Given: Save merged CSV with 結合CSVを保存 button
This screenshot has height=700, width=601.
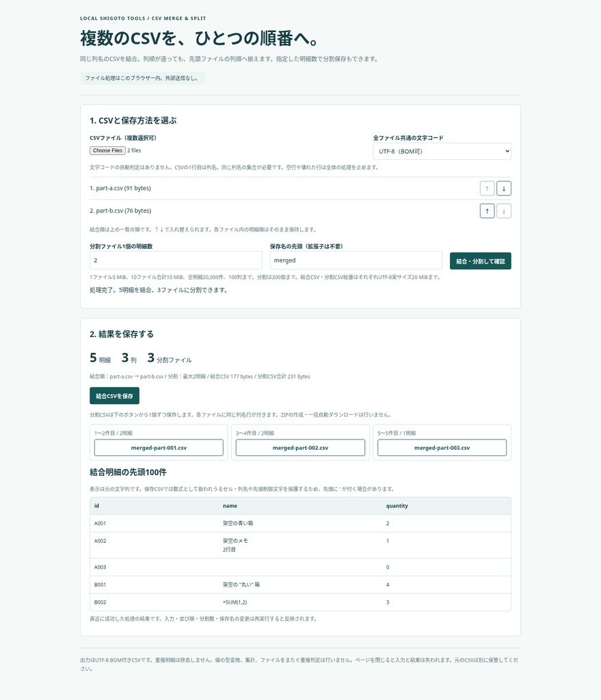Looking at the screenshot, I should pos(114,396).
